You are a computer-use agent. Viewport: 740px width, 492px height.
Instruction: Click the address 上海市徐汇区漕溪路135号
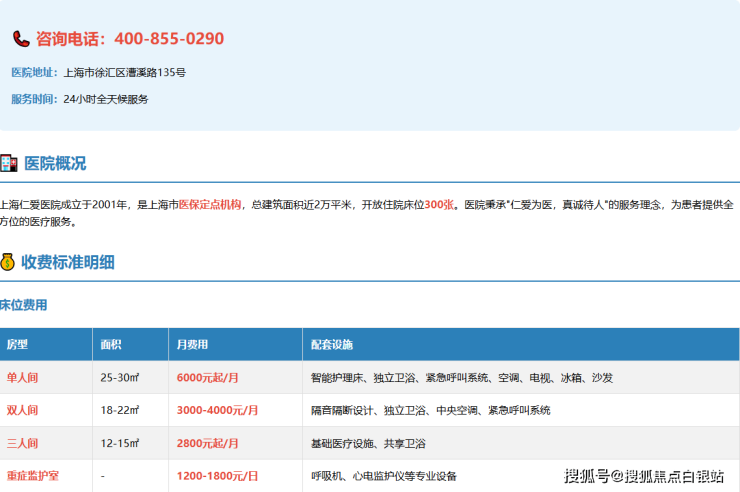pyautogui.click(x=124, y=72)
